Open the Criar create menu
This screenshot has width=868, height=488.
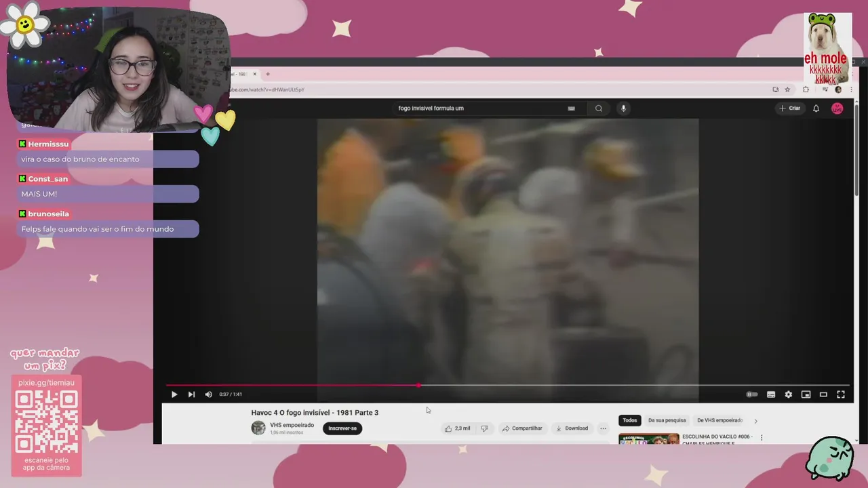(790, 108)
